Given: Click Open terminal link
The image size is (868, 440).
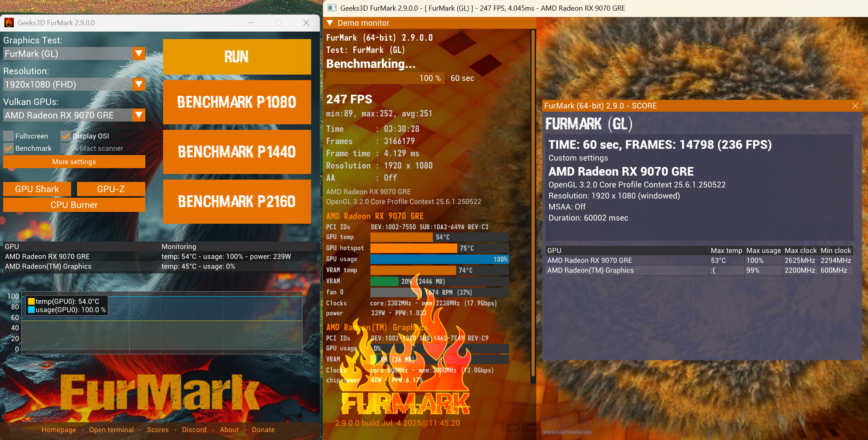Looking at the screenshot, I should coord(111,429).
